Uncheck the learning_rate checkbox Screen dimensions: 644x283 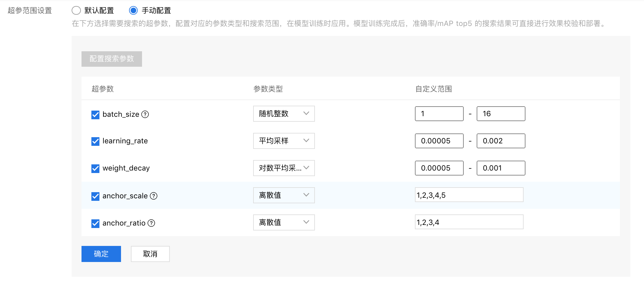pyautogui.click(x=95, y=141)
